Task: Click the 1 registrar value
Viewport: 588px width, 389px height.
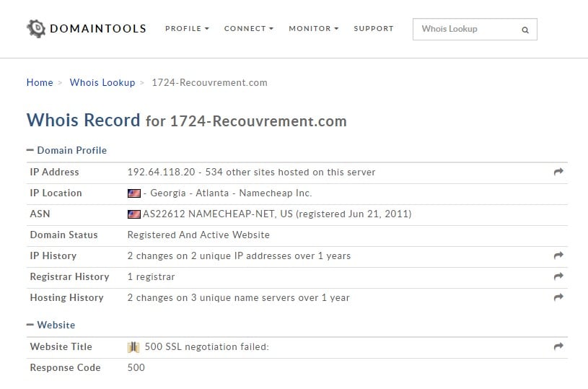Action: click(151, 277)
